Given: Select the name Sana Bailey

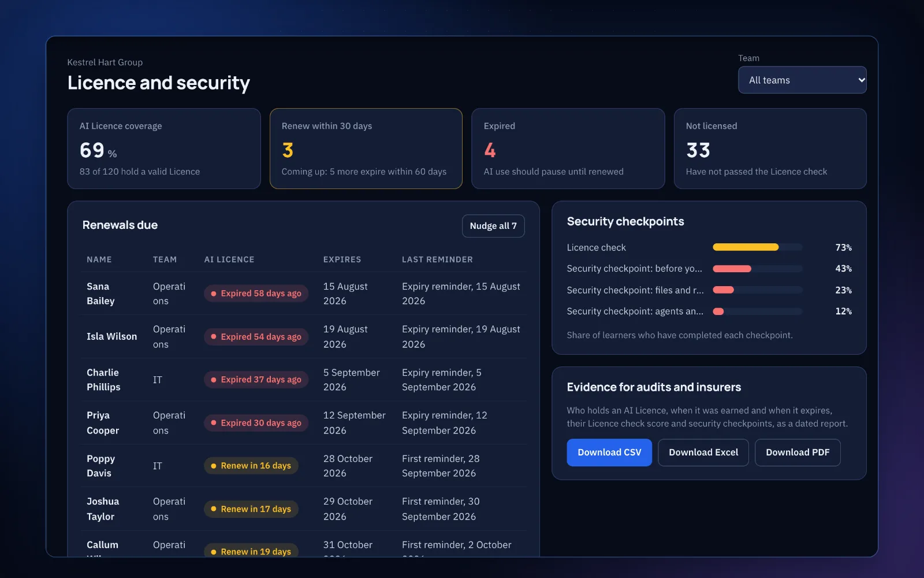Looking at the screenshot, I should (x=100, y=294).
